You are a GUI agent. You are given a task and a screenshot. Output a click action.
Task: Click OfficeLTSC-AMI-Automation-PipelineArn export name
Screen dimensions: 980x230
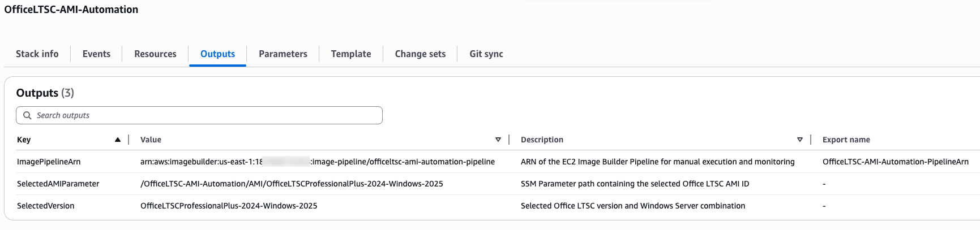click(896, 162)
